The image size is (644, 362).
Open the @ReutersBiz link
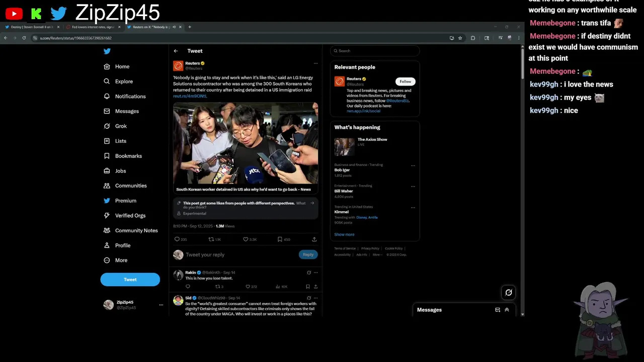click(397, 101)
